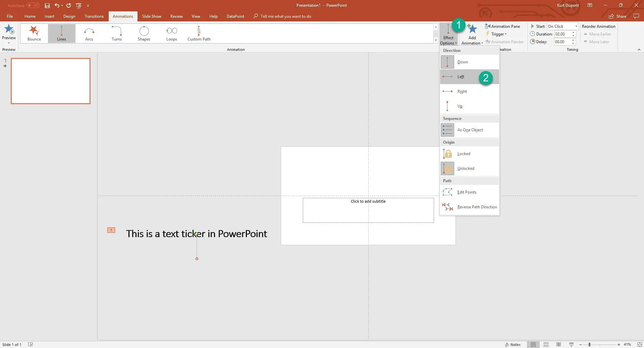Switch to the Slide Show tab

(151, 16)
